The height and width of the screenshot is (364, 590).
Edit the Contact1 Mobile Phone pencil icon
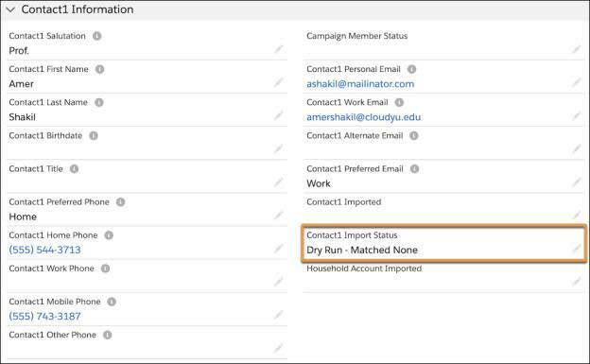click(x=278, y=315)
